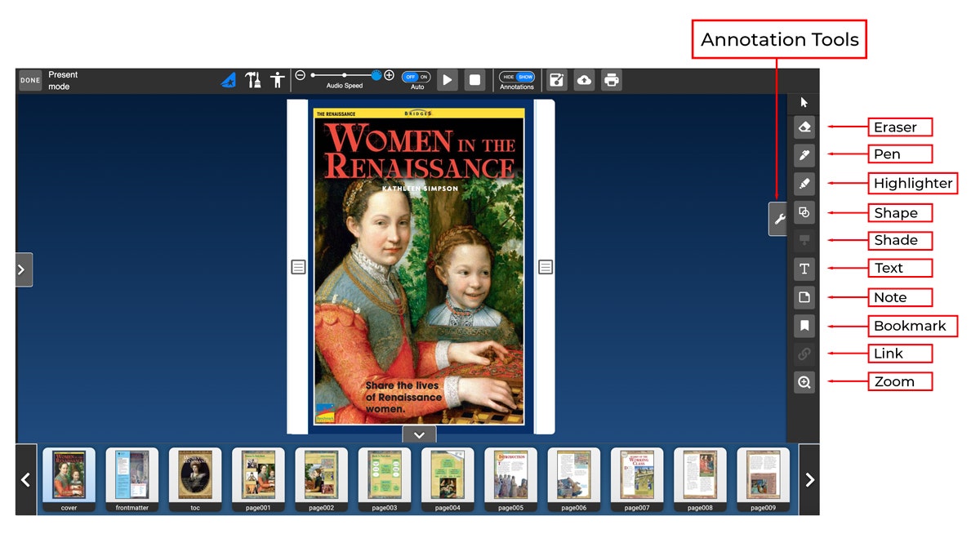
Task: Open the frontmatter thumbnail
Action: coord(132,479)
